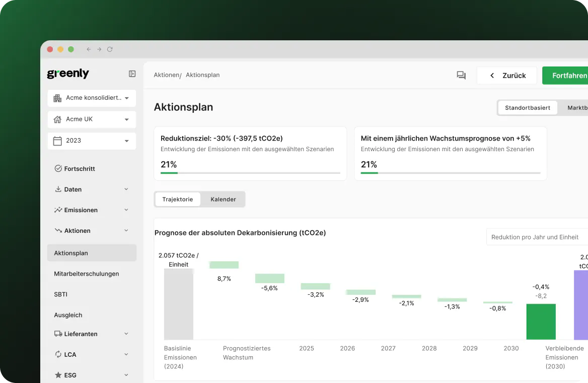Click the Emissionen trend-line icon

[x=58, y=210]
